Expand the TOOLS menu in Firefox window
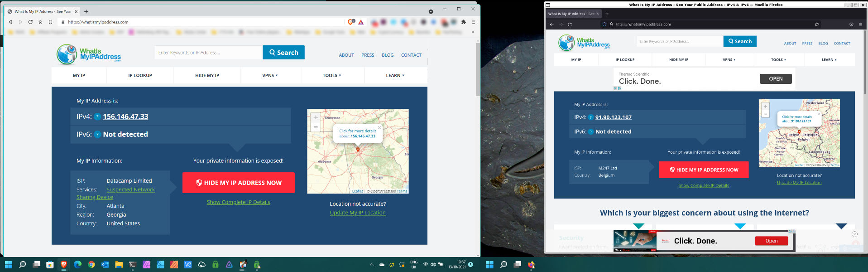 pyautogui.click(x=779, y=60)
